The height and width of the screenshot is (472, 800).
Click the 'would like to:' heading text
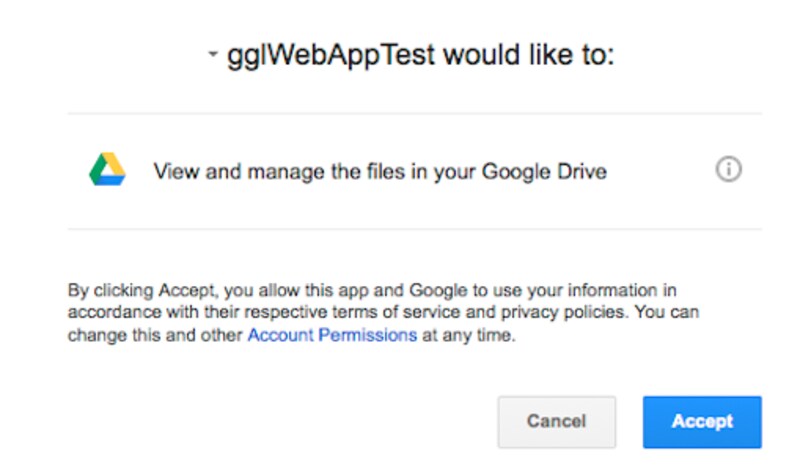coord(528,55)
